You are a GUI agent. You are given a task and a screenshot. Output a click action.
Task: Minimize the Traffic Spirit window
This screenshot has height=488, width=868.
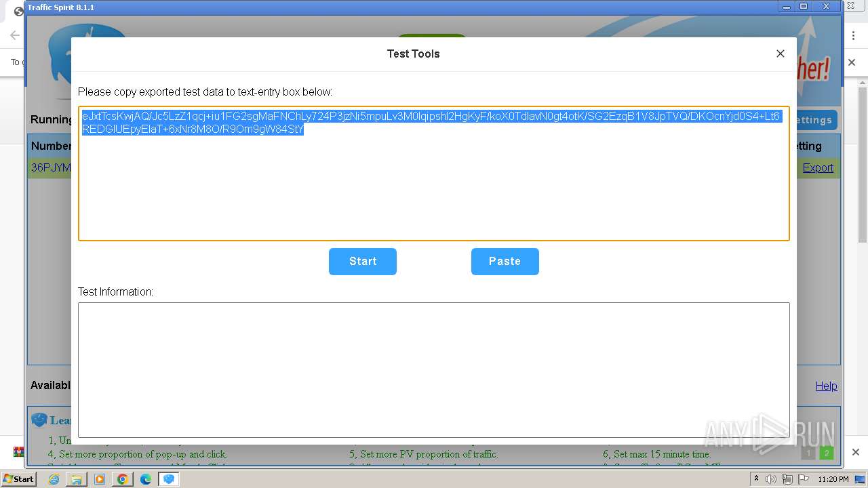pyautogui.click(x=787, y=6)
